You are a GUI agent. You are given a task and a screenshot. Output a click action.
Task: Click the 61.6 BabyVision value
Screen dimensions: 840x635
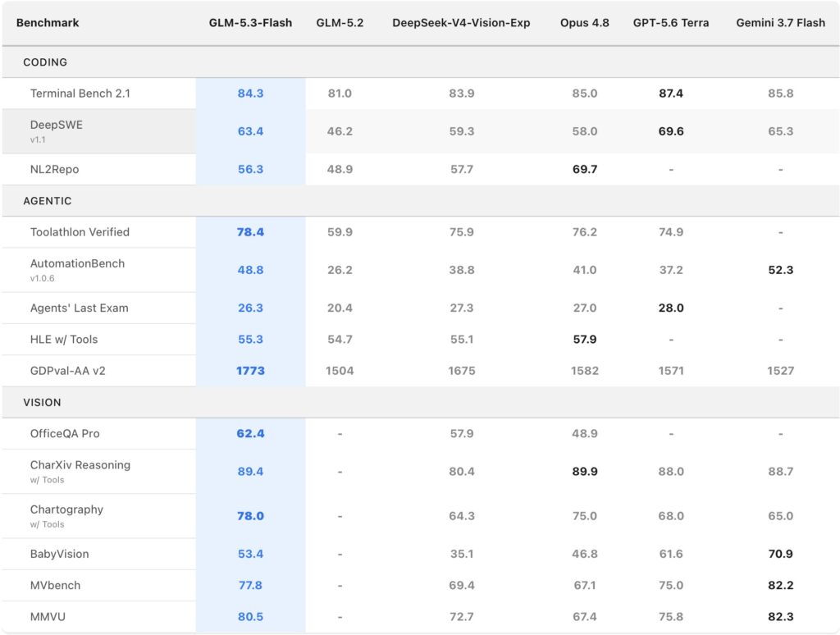[x=671, y=554]
